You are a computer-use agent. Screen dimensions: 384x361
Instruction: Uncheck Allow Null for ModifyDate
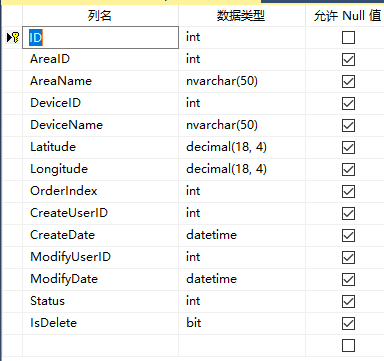click(348, 279)
